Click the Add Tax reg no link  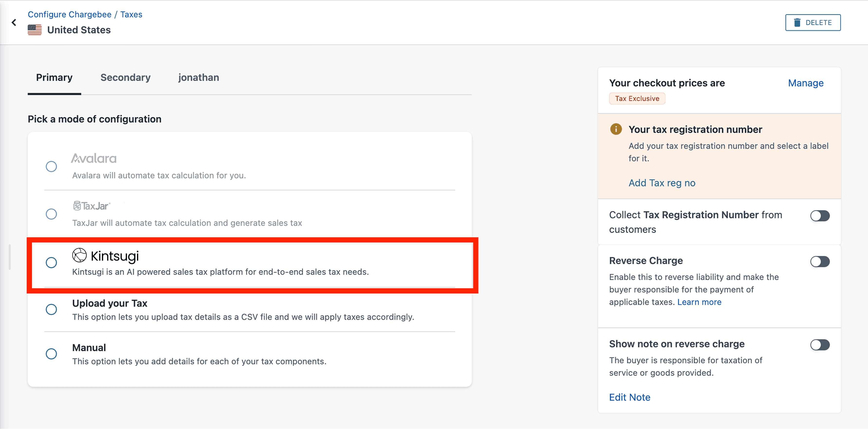coord(662,183)
